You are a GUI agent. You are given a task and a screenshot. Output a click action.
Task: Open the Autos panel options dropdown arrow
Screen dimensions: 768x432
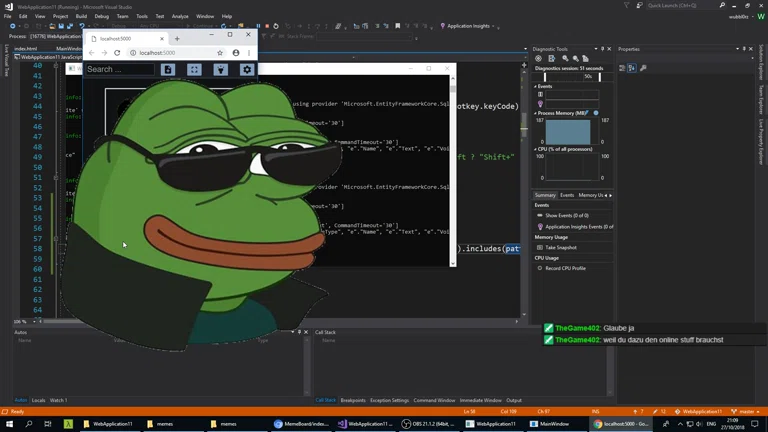point(293,332)
